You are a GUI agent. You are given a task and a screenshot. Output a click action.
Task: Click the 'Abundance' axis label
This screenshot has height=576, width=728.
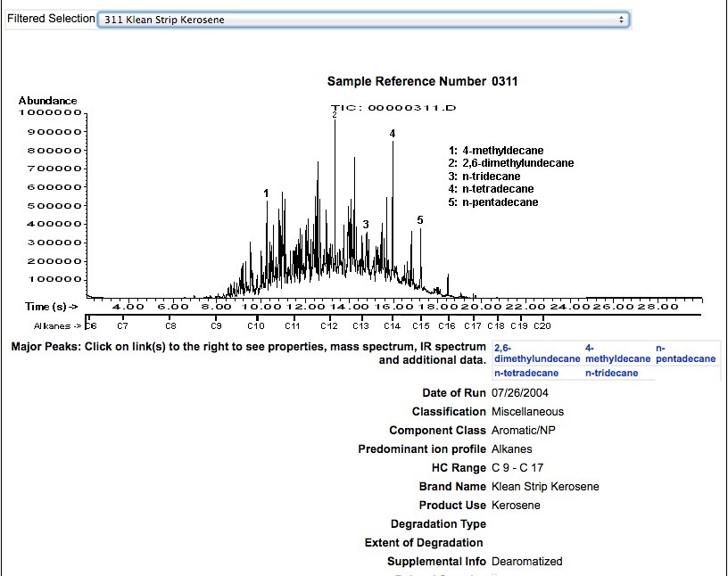(x=48, y=101)
